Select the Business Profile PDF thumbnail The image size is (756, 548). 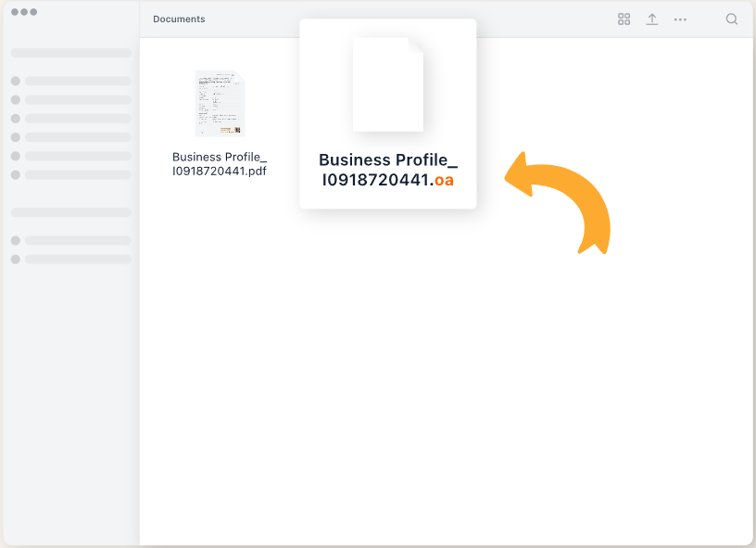coord(220,103)
